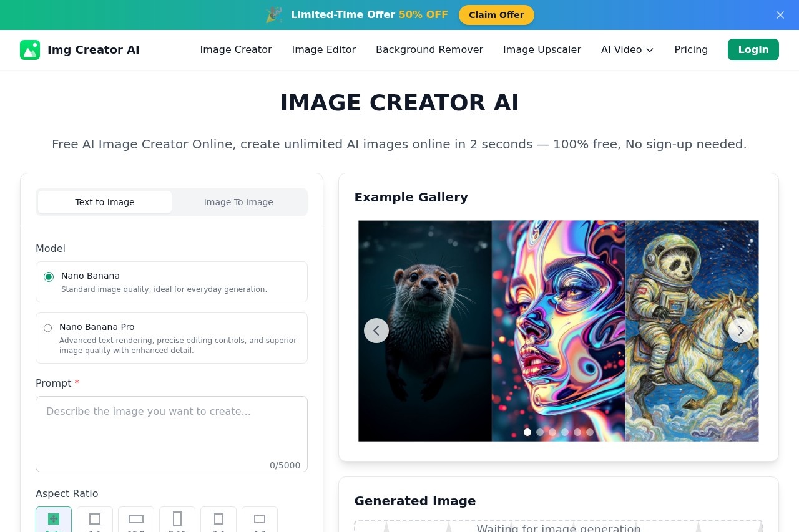Open the AI Video dropdown menu
The image size is (799, 532).
tap(627, 50)
